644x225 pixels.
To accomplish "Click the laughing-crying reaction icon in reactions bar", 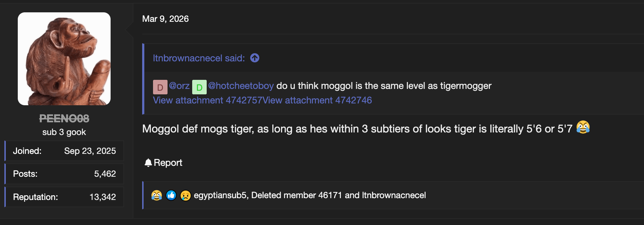I will tap(157, 195).
